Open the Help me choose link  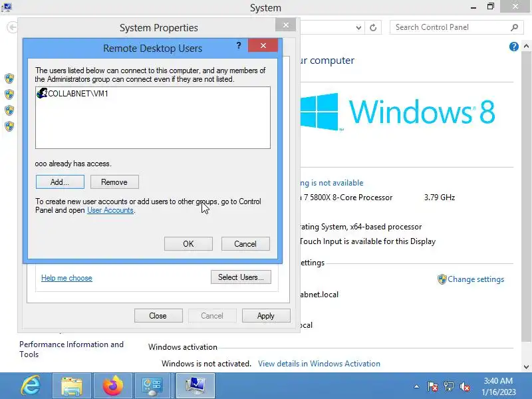pos(66,278)
